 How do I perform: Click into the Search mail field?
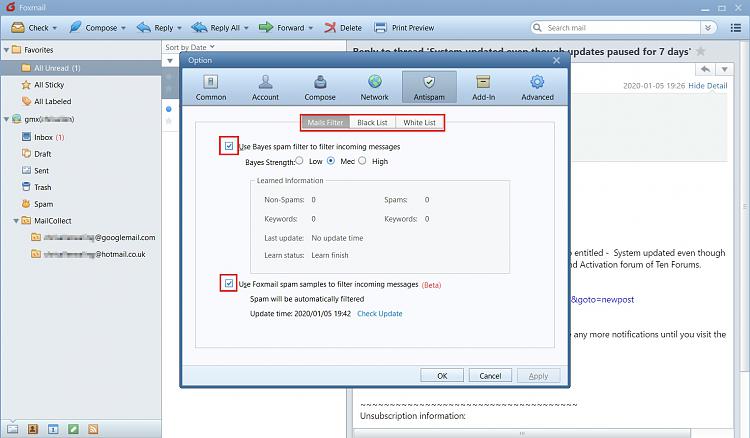tap(622, 28)
